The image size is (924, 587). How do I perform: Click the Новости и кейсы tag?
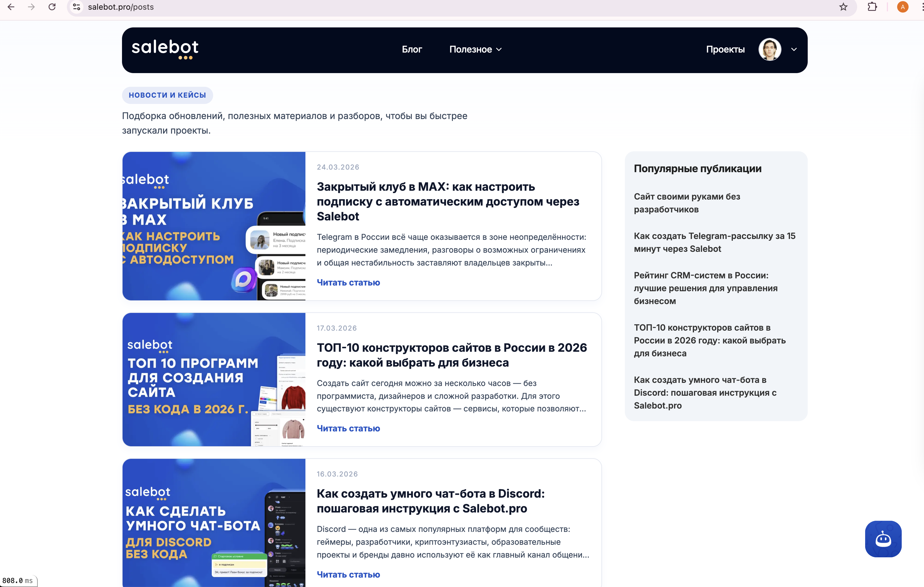(x=167, y=95)
